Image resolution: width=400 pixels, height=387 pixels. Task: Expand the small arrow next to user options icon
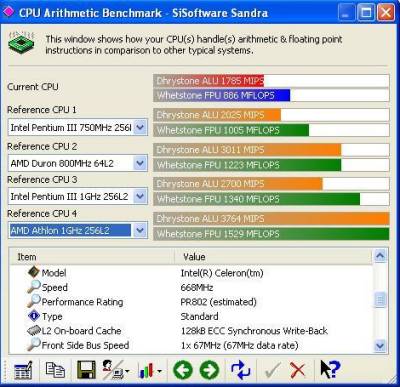click(128, 371)
